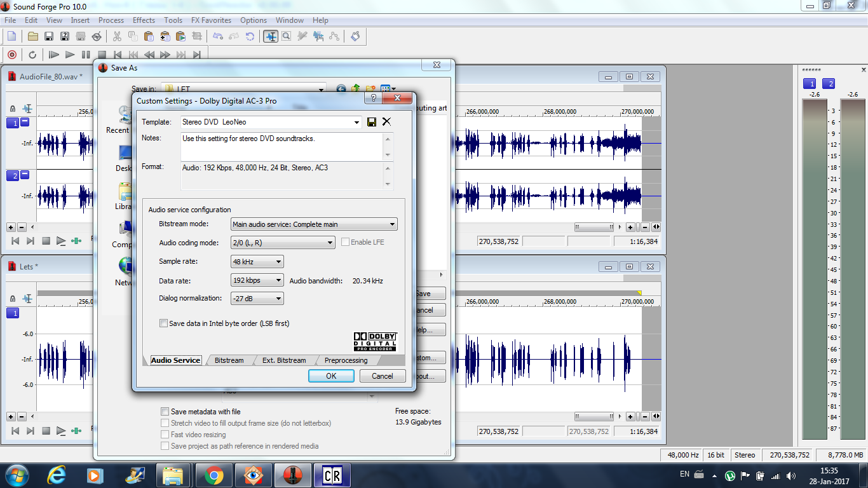This screenshot has height=488, width=868.
Task: Open the Template dropdown
Action: (x=356, y=122)
